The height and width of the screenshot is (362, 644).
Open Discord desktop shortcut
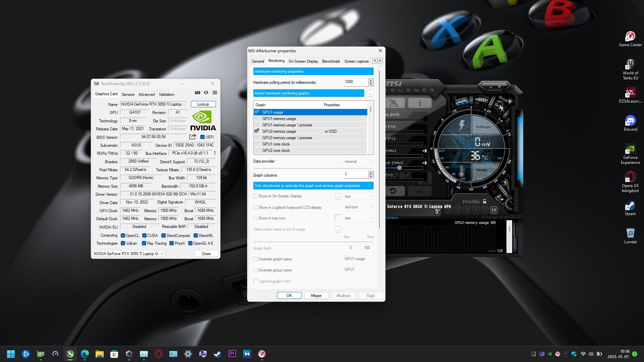(630, 123)
